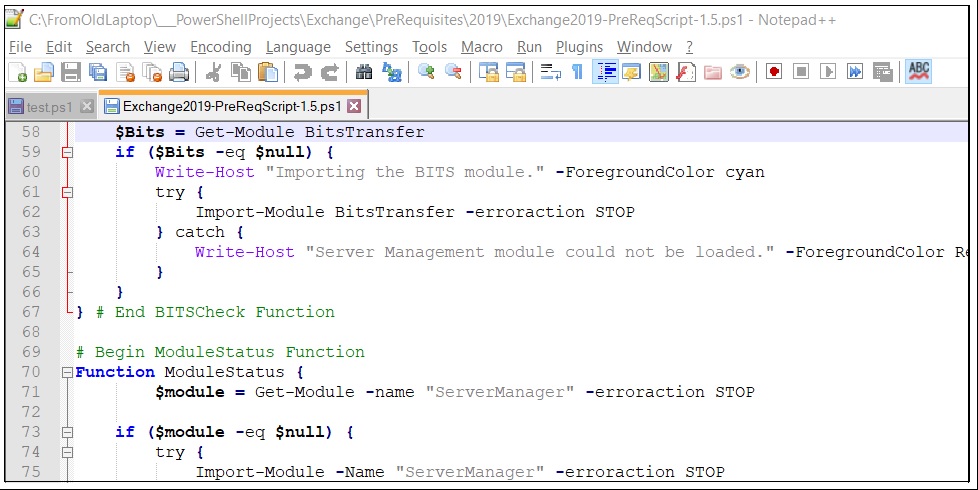The height and width of the screenshot is (490, 978).
Task: Open the File menu
Action: tap(20, 47)
